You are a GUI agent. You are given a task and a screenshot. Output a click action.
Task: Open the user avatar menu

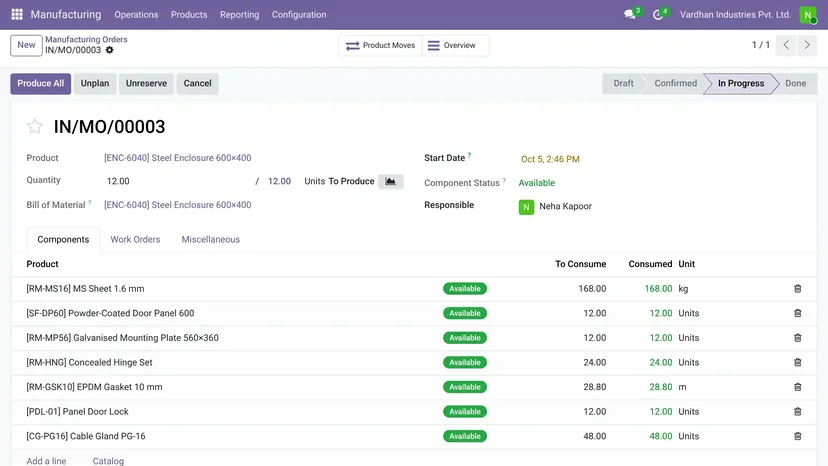coord(808,14)
